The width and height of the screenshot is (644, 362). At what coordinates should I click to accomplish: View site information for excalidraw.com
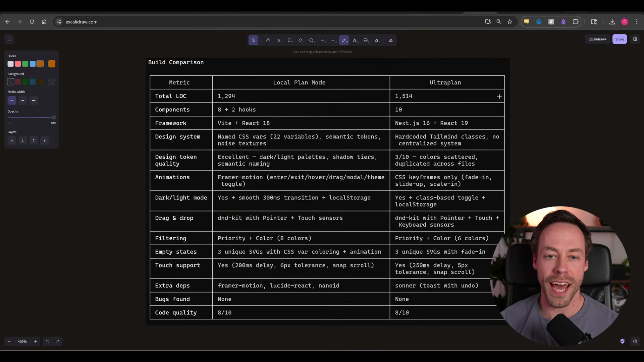coord(59,22)
